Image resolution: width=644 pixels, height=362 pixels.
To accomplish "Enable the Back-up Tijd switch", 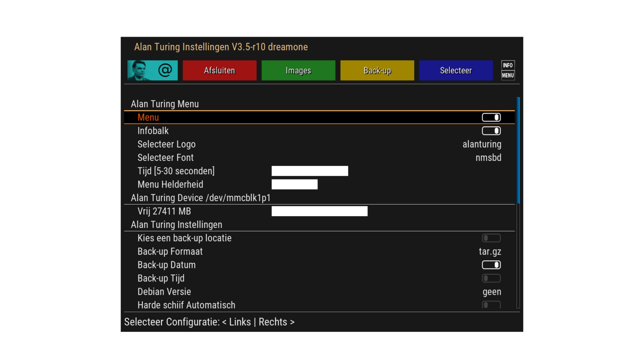I will [491, 279].
